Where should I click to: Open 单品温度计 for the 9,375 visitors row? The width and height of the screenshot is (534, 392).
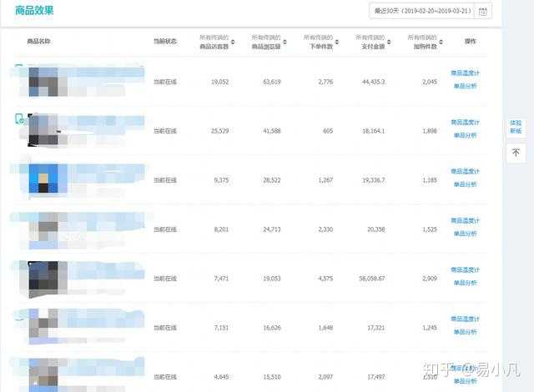465,171
